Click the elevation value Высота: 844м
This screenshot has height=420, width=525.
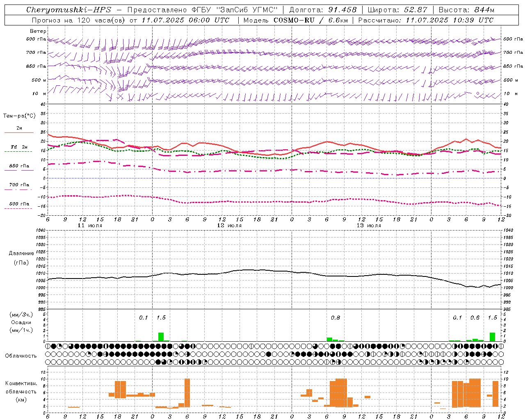click(466, 10)
